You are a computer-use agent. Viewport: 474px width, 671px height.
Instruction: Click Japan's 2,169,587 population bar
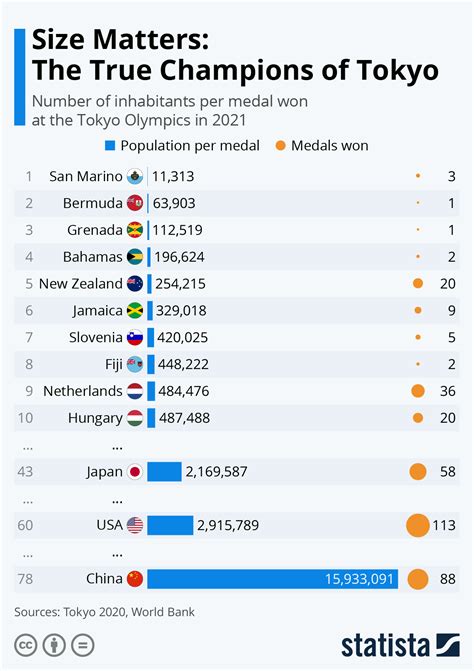click(x=164, y=472)
